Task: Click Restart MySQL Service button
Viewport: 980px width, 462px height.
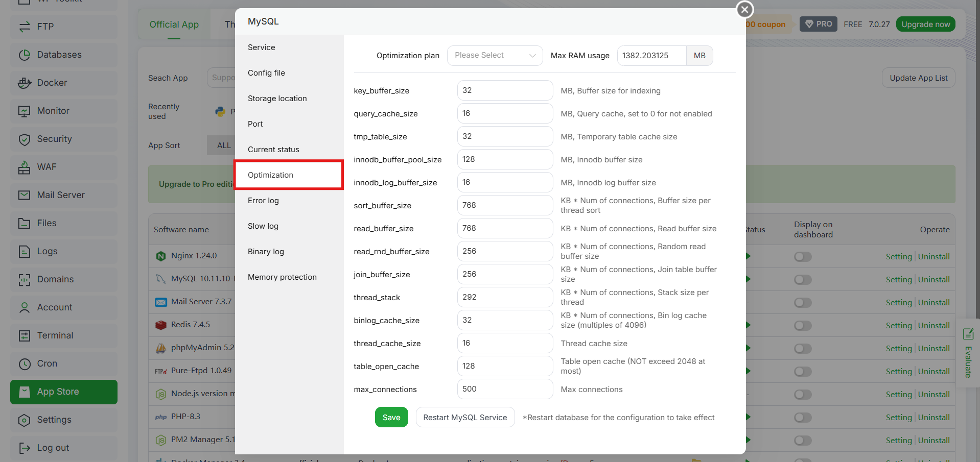Action: (x=465, y=418)
